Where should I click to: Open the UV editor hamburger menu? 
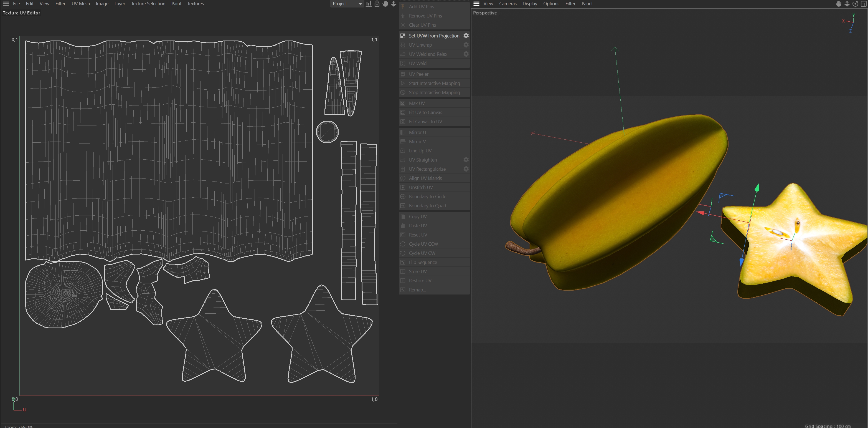(x=6, y=4)
